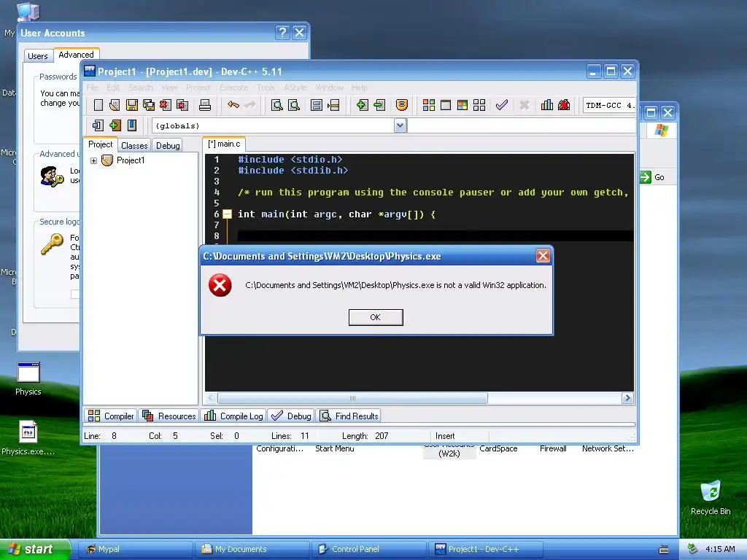Image resolution: width=747 pixels, height=560 pixels.
Task: Click the Delete Profiling Information icon
Action: [x=564, y=105]
